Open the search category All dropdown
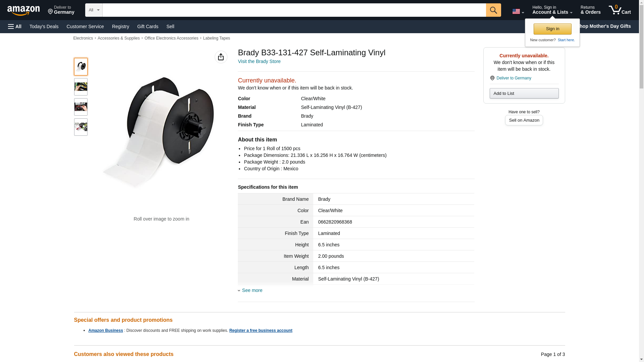The image size is (644, 362). pos(94,10)
